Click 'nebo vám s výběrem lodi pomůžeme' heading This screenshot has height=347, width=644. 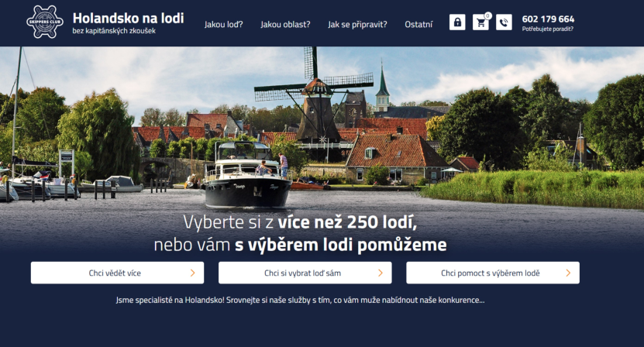pos(300,245)
